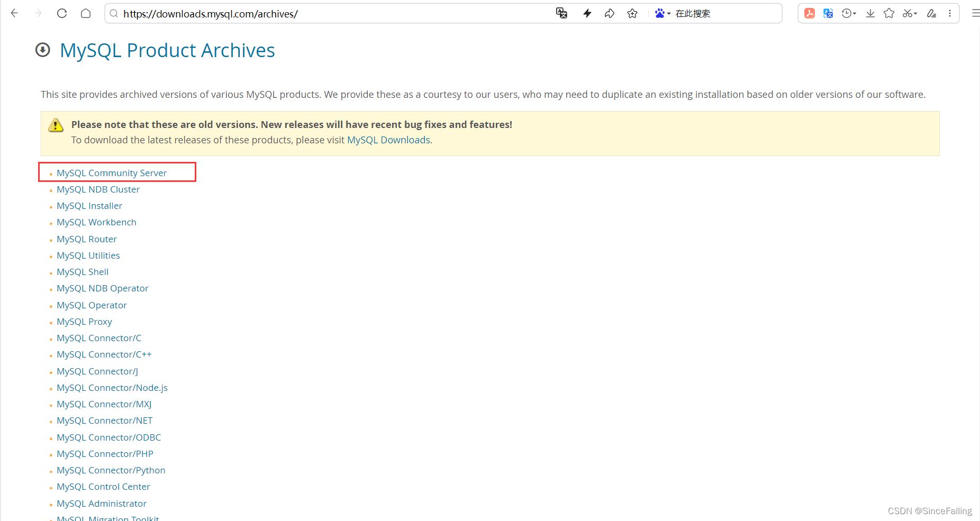The width and height of the screenshot is (980, 521).
Task: Open MySQL Connector/ODBC archive link
Action: [x=109, y=437]
